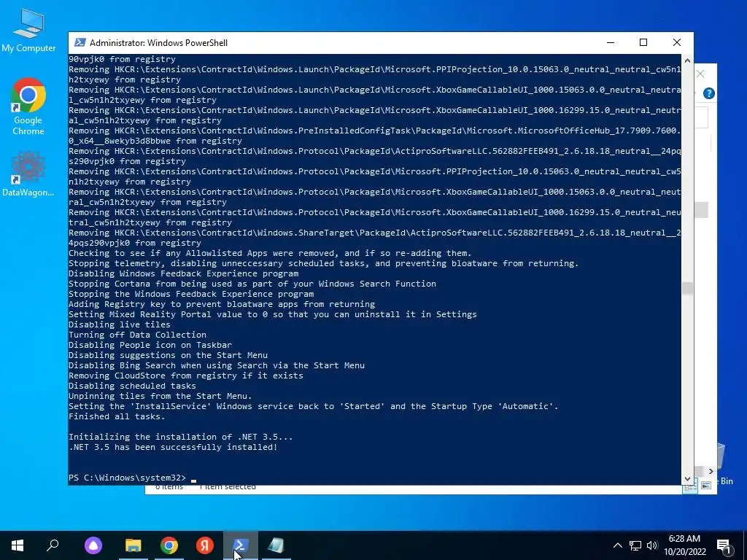Image resolution: width=747 pixels, height=560 pixels.
Task: Open the last running app in taskbar
Action: (276, 545)
